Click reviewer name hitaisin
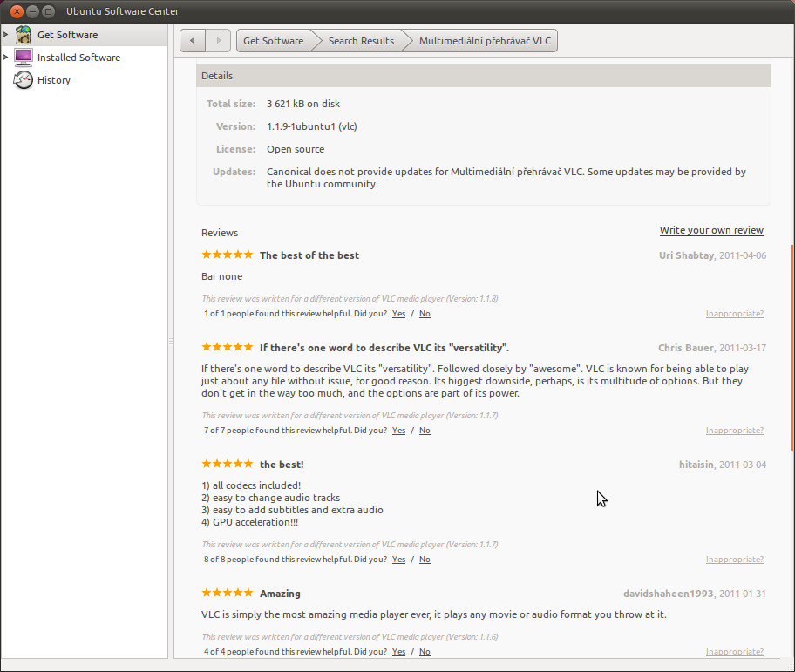 tap(696, 465)
